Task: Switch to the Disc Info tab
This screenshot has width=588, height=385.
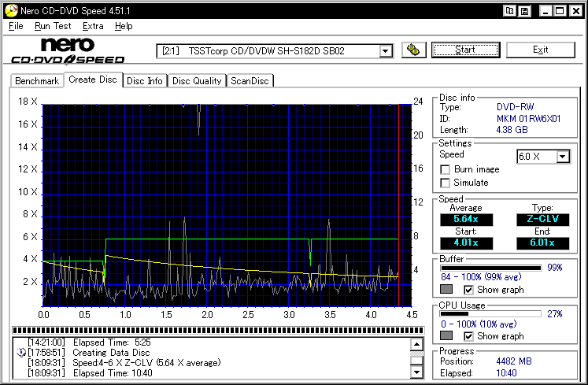Action: click(145, 81)
